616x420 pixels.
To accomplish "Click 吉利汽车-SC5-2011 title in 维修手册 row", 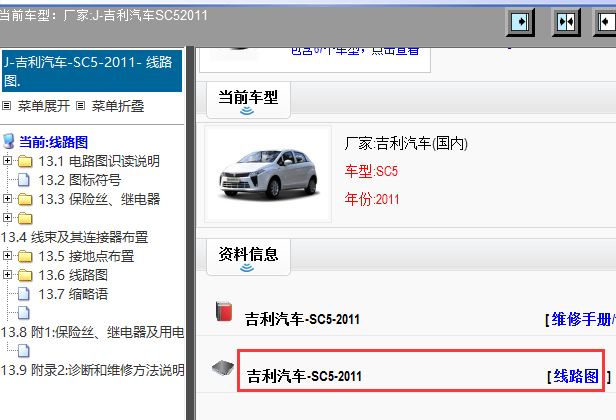I will click(x=302, y=319).
